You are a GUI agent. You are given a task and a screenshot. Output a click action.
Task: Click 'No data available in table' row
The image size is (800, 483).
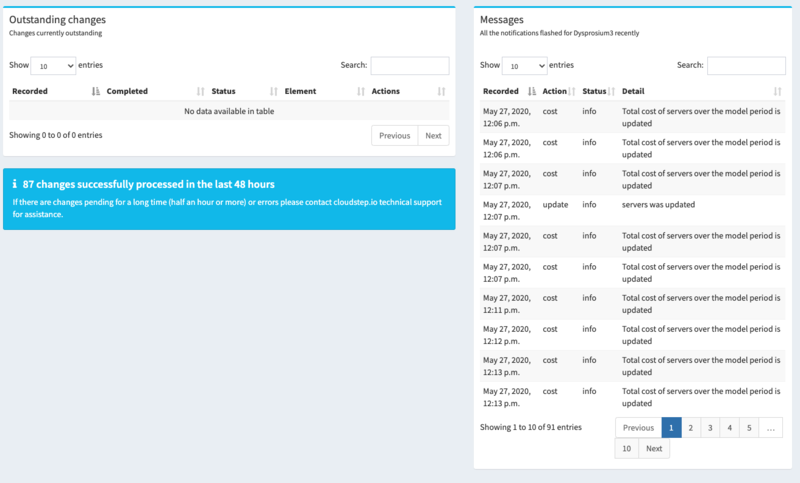pos(229,111)
